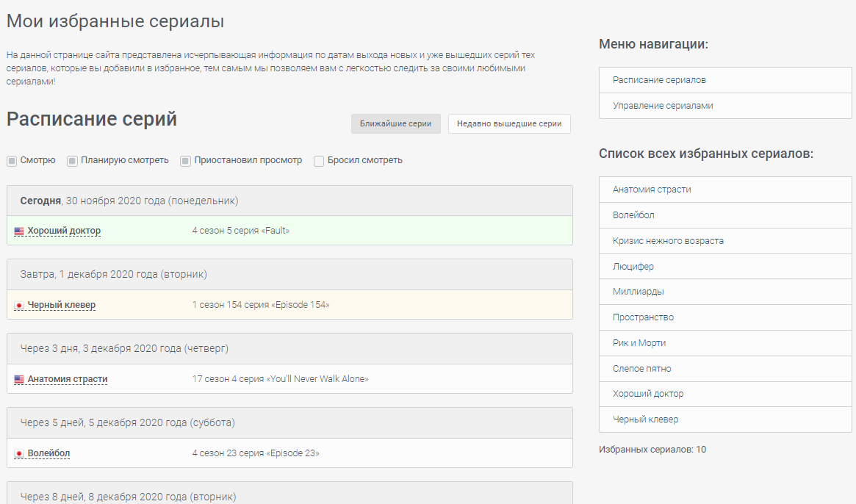Select Люцифер in the favorites list
Screen dimensions: 856x504
pos(633,266)
